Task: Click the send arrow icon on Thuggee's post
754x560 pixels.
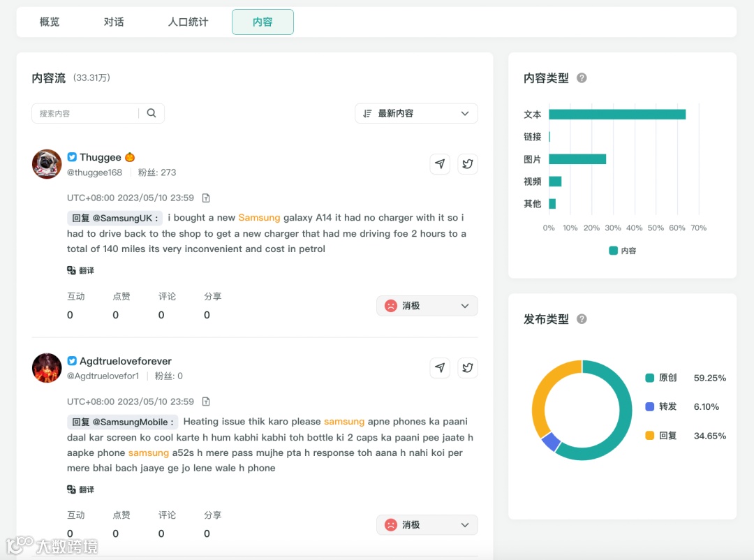Action: pyautogui.click(x=440, y=164)
